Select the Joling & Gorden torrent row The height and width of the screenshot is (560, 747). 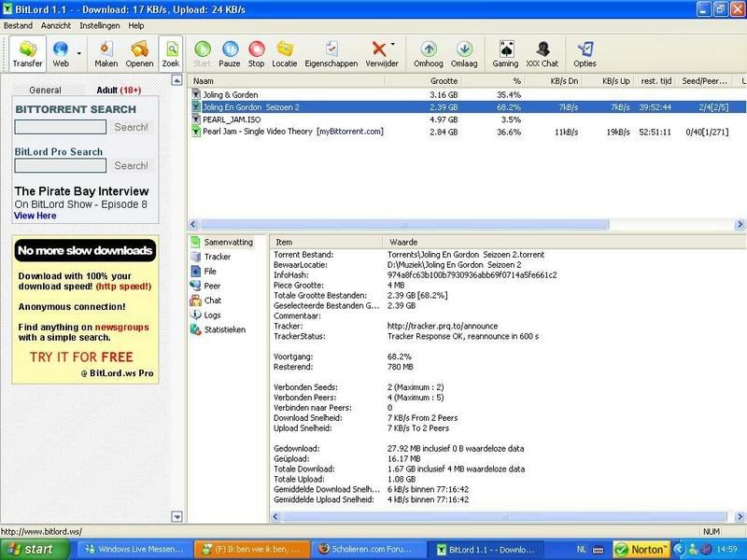(x=467, y=95)
